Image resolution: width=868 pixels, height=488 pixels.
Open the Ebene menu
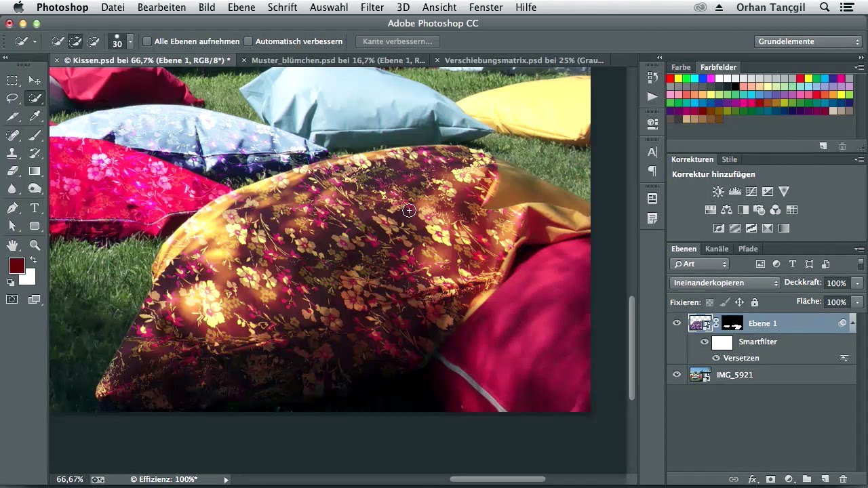point(241,7)
